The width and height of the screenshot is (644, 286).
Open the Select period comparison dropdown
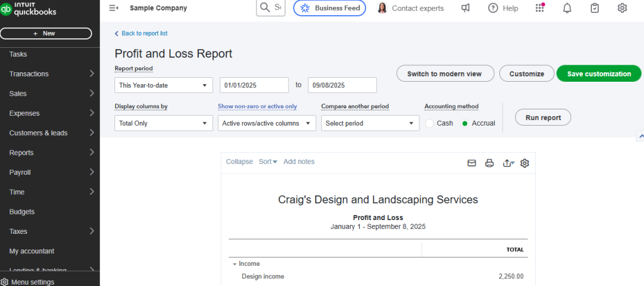[x=370, y=123]
